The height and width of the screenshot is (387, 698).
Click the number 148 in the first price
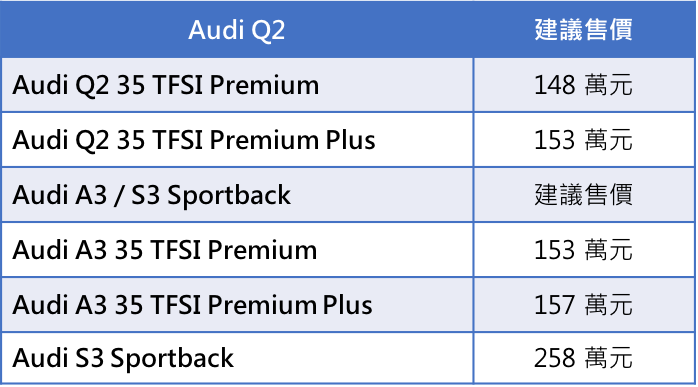(555, 85)
